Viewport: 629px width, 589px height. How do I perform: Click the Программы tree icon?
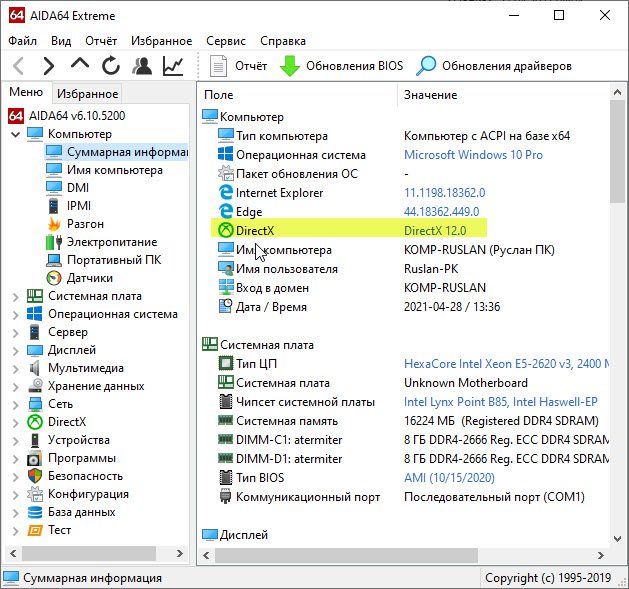(35, 458)
